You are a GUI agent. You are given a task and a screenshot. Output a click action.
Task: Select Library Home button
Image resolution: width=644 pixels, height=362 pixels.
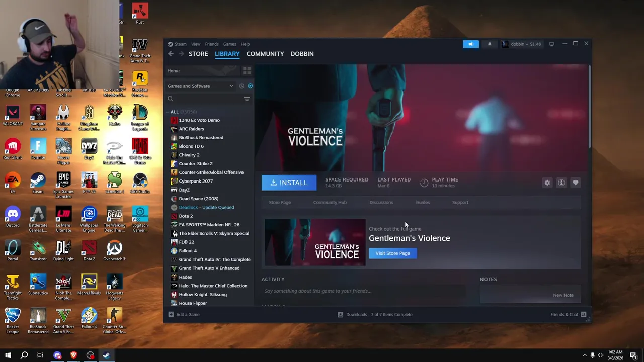(201, 71)
